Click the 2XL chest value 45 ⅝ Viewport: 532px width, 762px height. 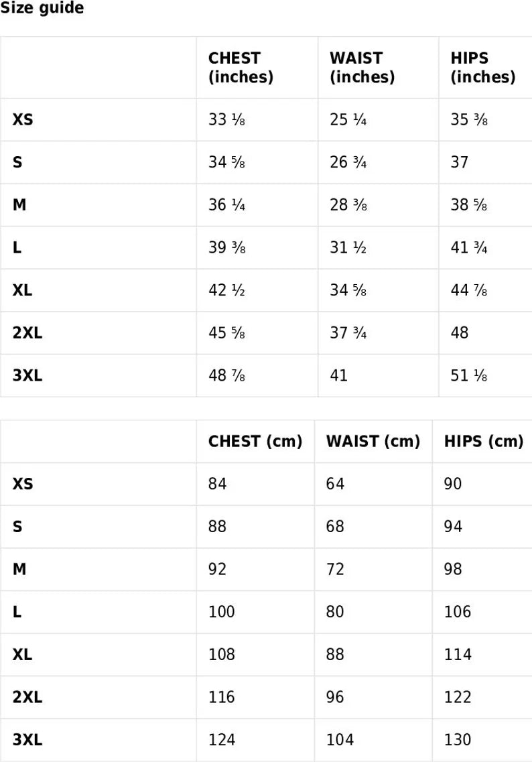pos(227,332)
